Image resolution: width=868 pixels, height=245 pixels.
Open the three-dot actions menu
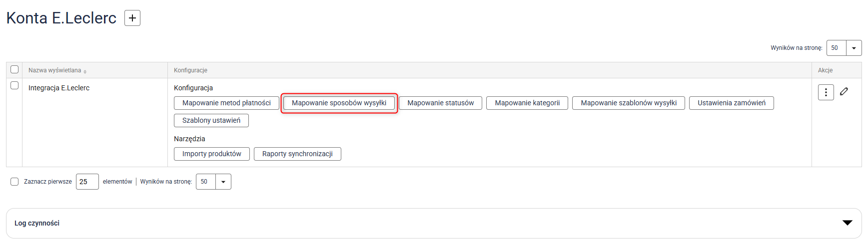click(x=826, y=92)
